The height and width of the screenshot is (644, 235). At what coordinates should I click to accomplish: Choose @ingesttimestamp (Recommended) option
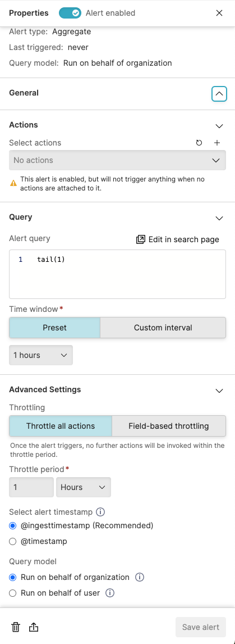coord(13,525)
